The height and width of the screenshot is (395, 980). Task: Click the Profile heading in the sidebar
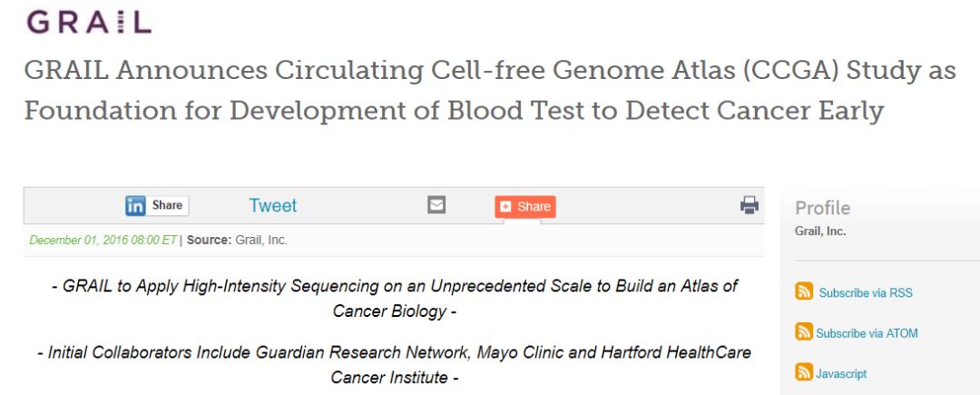tap(822, 208)
